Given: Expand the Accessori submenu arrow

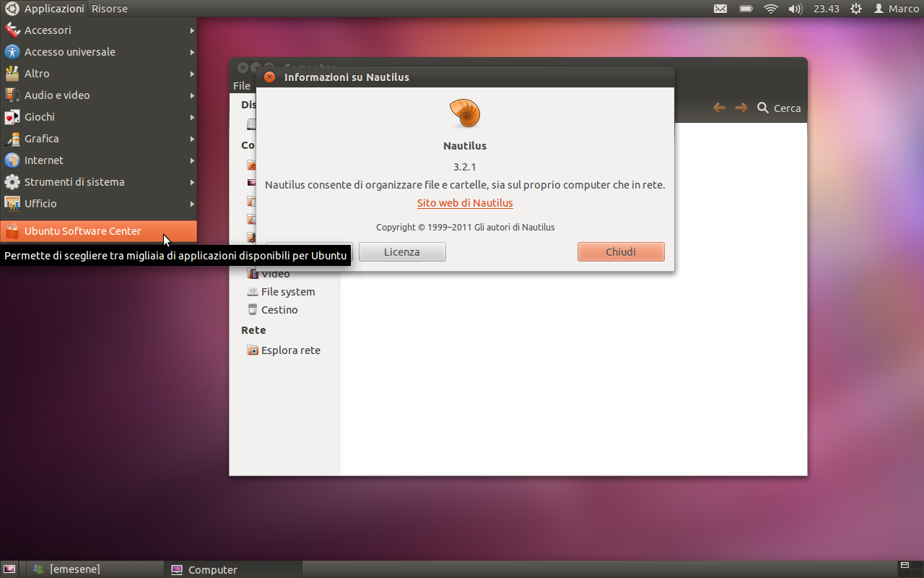Looking at the screenshot, I should pyautogui.click(x=191, y=30).
